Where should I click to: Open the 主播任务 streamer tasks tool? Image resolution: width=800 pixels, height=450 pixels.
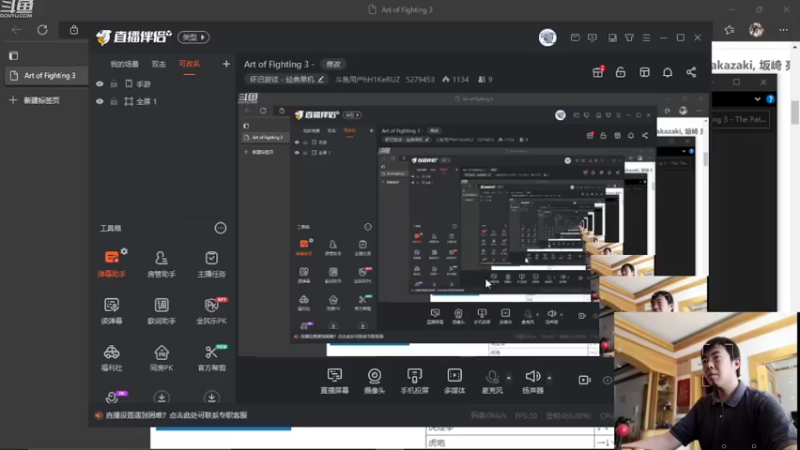(x=211, y=263)
